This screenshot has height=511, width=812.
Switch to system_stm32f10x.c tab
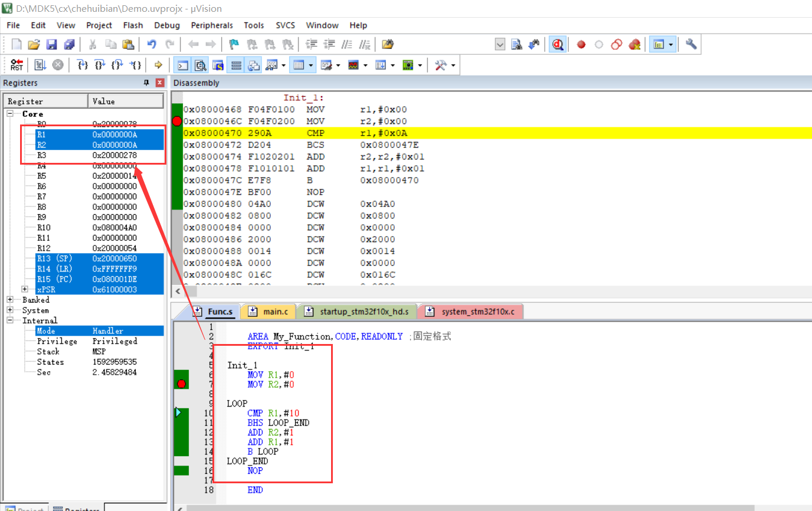coord(471,312)
